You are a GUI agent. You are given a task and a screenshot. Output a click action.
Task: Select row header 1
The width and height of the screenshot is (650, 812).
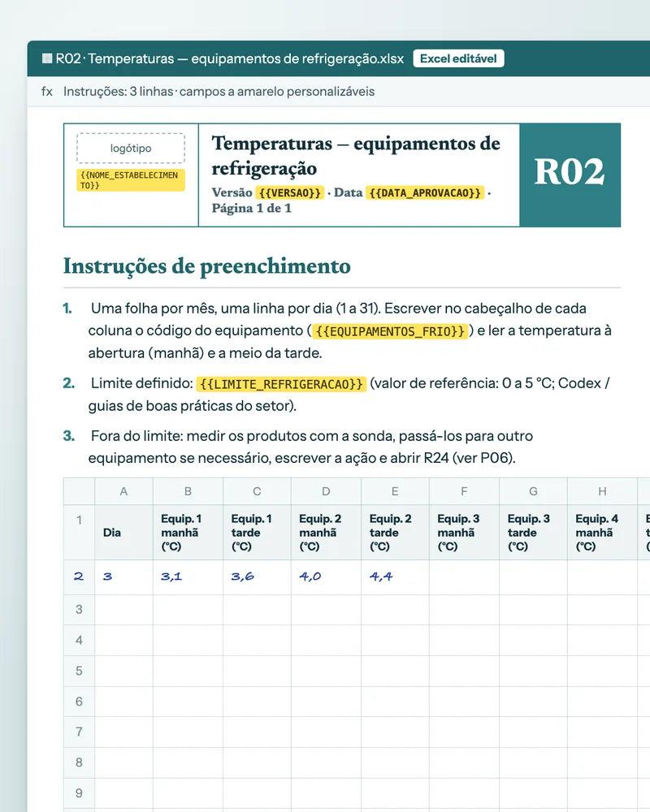[x=79, y=533]
